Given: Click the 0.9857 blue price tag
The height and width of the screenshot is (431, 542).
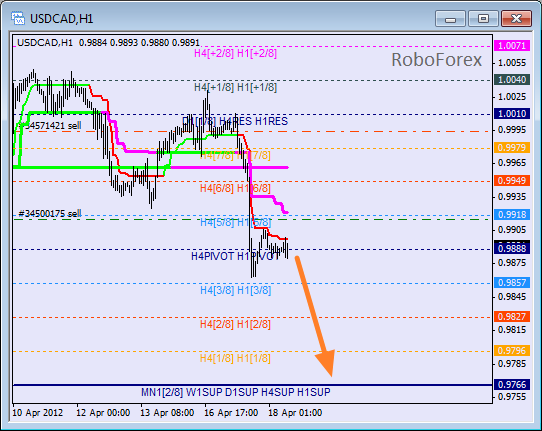Looking at the screenshot, I should (x=512, y=283).
